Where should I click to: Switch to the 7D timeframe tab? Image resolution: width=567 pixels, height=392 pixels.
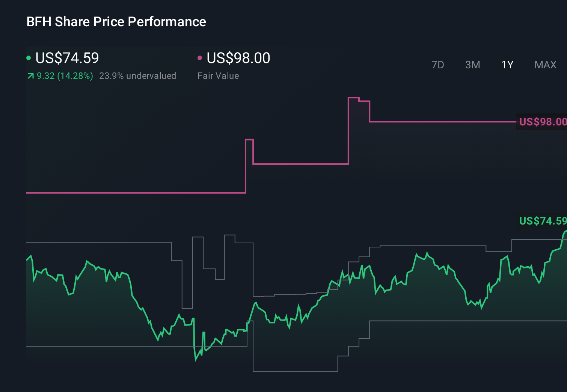438,65
